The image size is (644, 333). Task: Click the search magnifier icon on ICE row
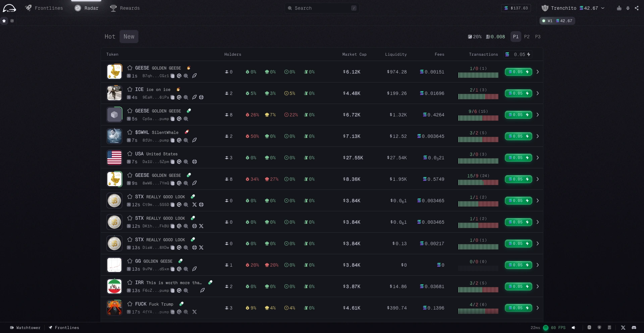(x=186, y=98)
